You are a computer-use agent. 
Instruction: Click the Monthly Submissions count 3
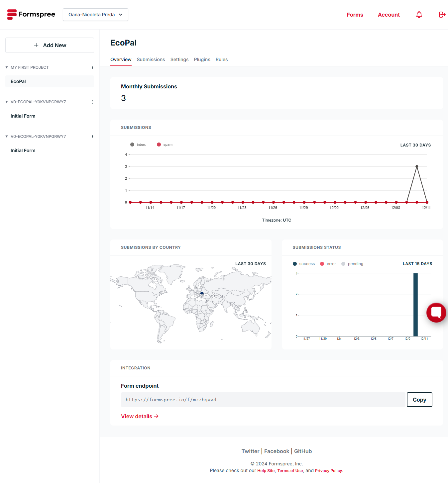123,98
